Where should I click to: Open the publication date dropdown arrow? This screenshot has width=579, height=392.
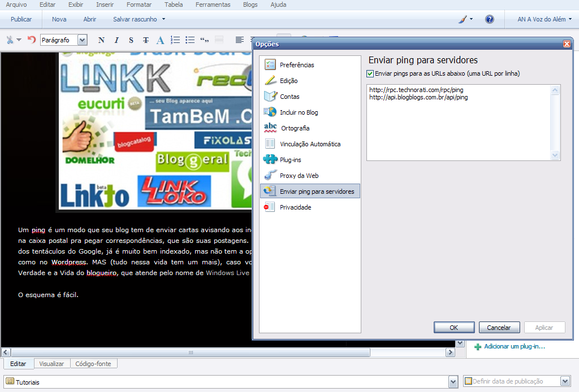click(565, 381)
